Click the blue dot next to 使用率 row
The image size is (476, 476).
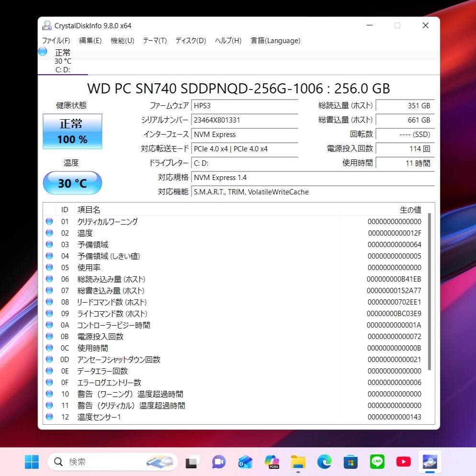point(49,267)
